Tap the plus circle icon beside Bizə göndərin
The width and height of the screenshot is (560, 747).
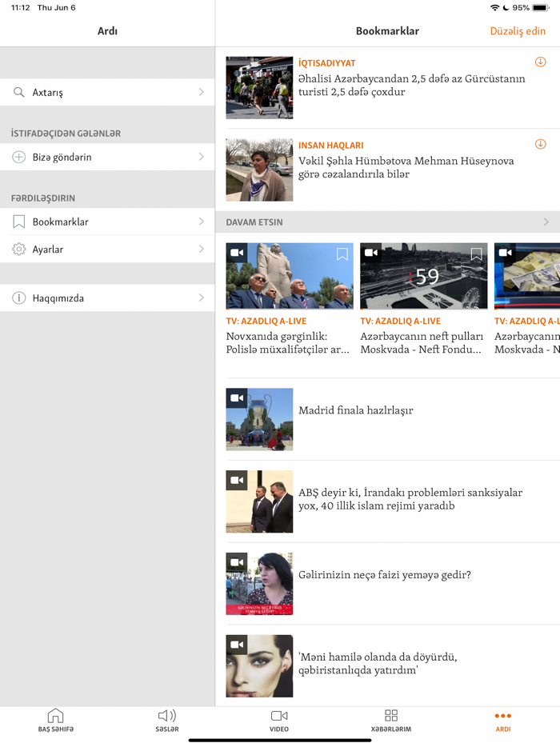[x=18, y=157]
